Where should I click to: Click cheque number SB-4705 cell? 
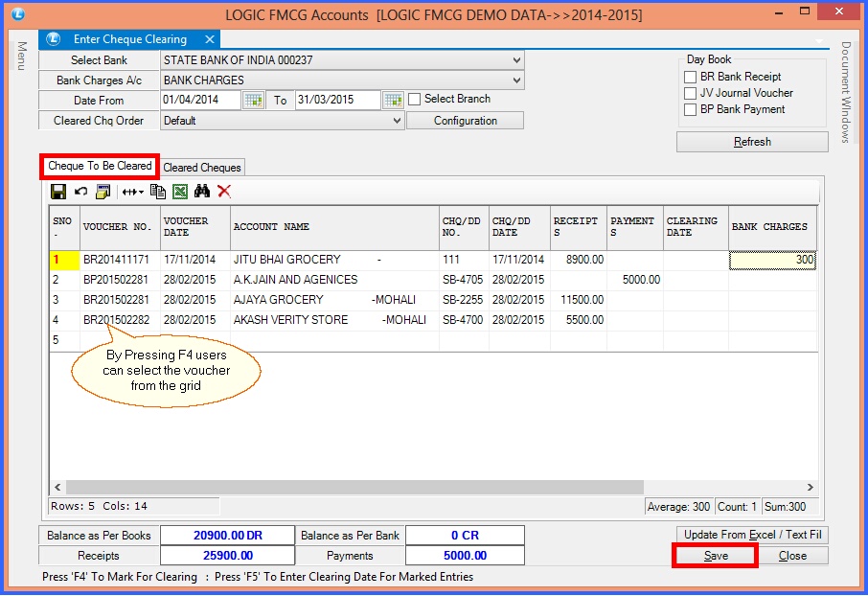point(464,280)
